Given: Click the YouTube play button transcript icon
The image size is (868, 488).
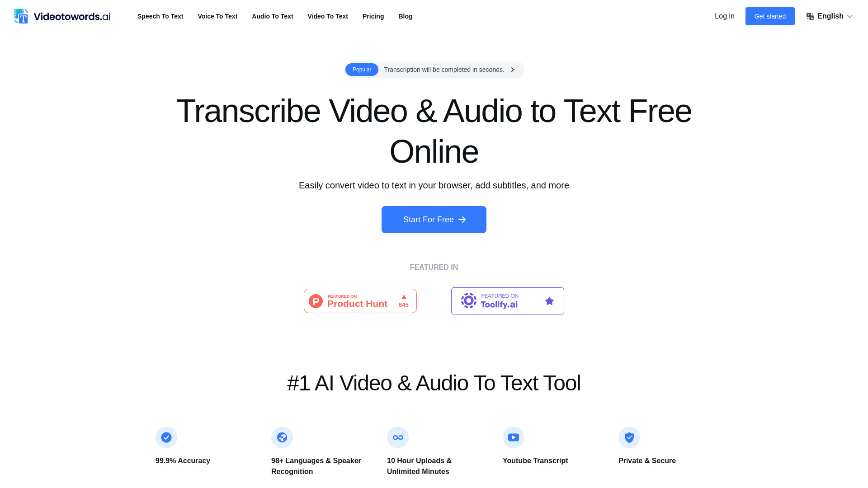Looking at the screenshot, I should tap(513, 437).
